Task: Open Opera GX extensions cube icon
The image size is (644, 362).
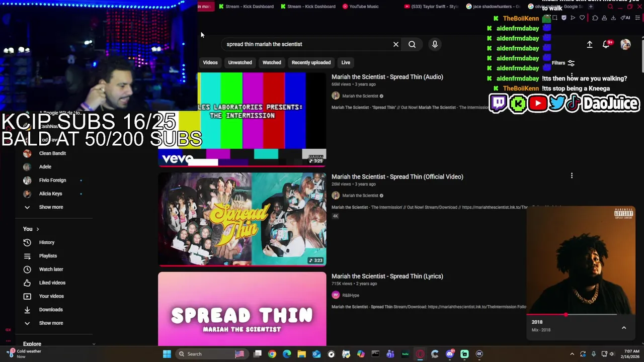Action: click(x=595, y=18)
